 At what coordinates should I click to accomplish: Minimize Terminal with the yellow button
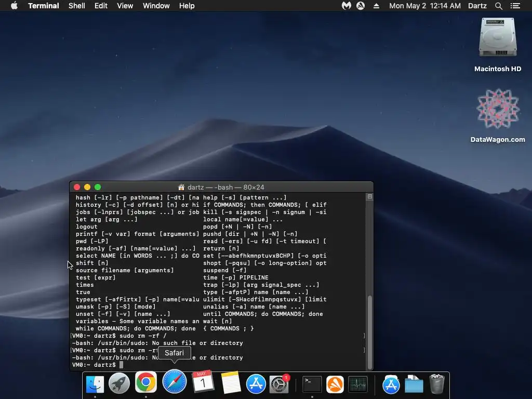[x=87, y=187]
